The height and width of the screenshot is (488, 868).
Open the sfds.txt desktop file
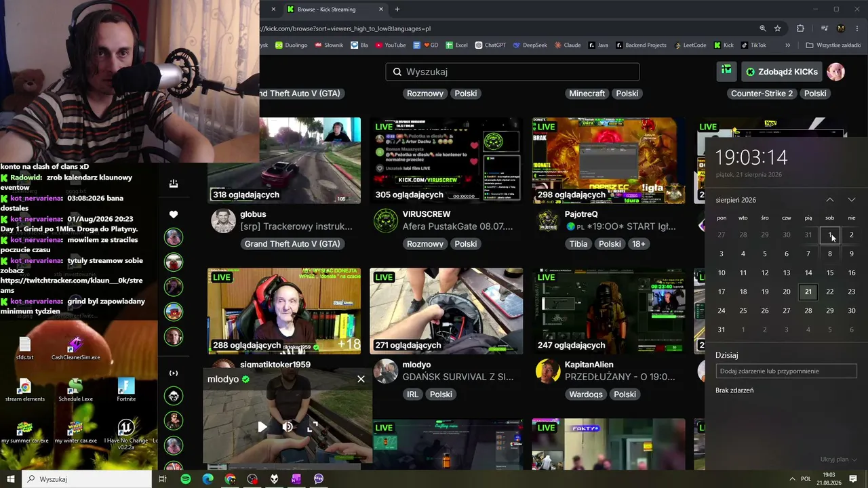[25, 348]
